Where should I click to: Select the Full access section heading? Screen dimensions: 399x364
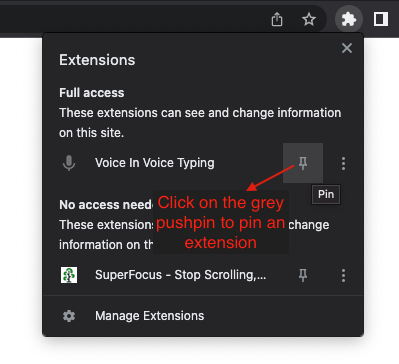click(x=92, y=93)
